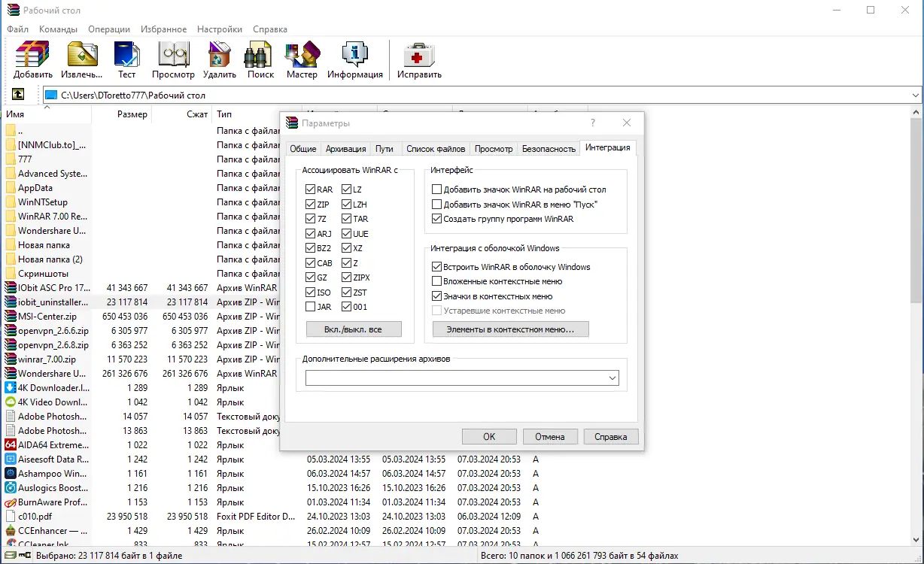Launch the Мастер (Wizard) toolbar icon
This screenshot has width=924, height=564.
click(x=302, y=55)
